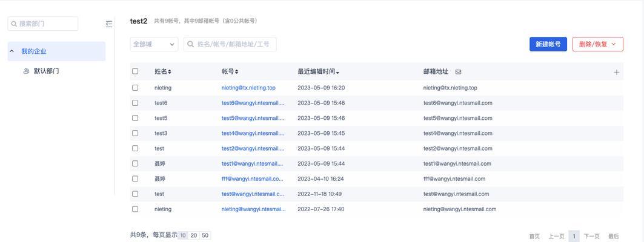Click the 搜索部门 search field
The height and width of the screenshot is (242, 644).
(x=46, y=24)
